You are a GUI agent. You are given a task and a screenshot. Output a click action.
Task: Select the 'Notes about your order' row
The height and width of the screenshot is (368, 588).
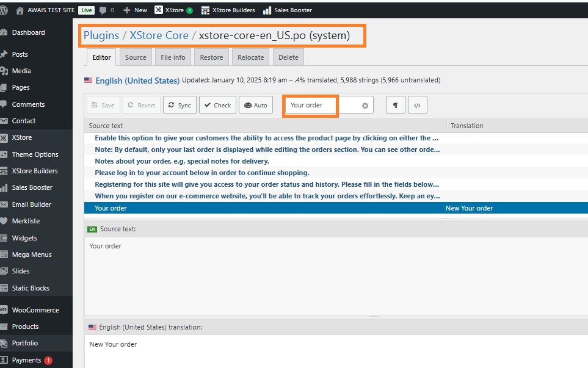point(336,161)
